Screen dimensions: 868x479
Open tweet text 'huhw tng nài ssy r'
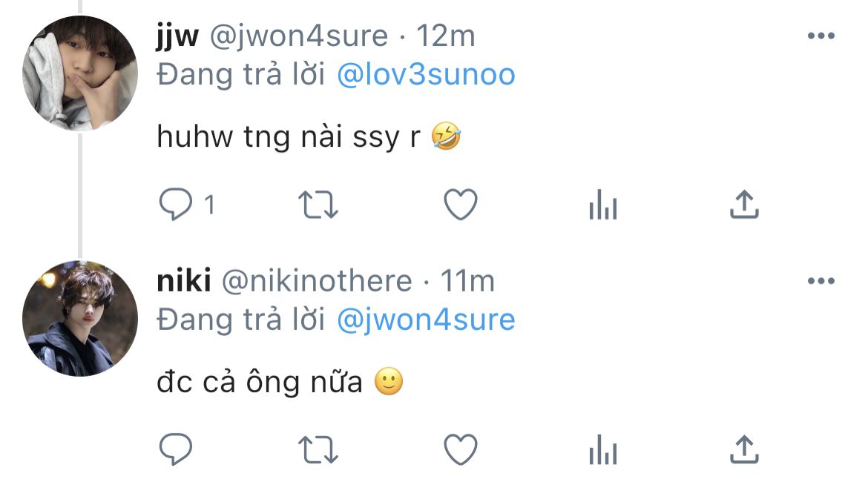tap(289, 136)
